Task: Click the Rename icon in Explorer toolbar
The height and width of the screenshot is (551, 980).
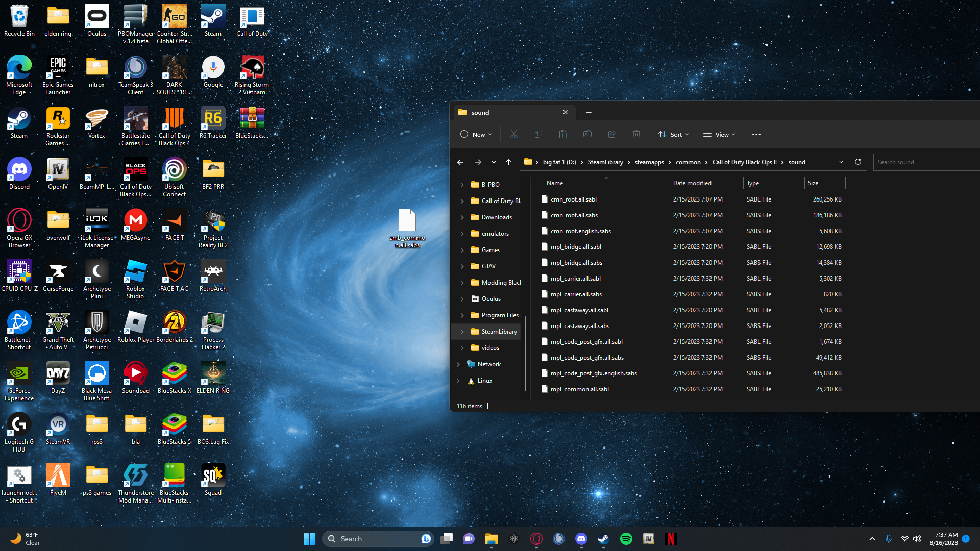Action: (x=587, y=134)
